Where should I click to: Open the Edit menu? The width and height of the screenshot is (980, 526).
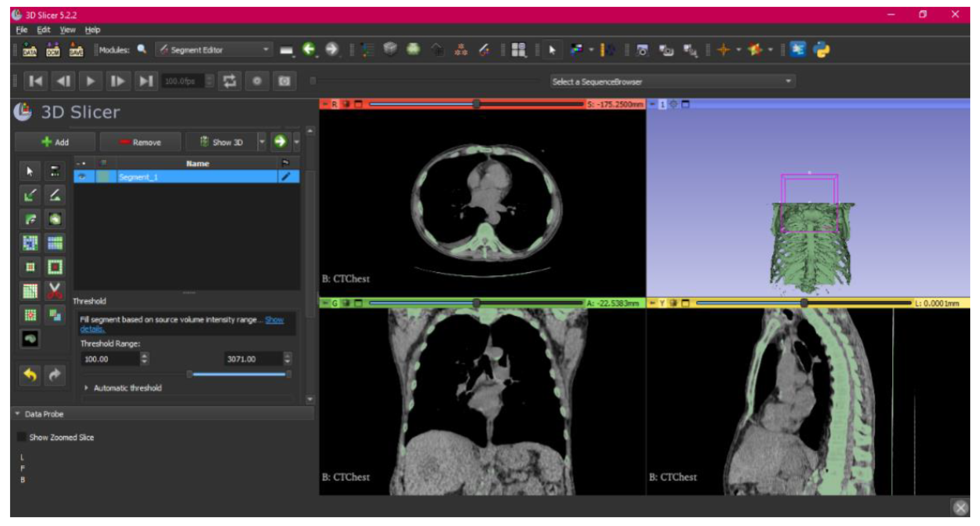[43, 30]
